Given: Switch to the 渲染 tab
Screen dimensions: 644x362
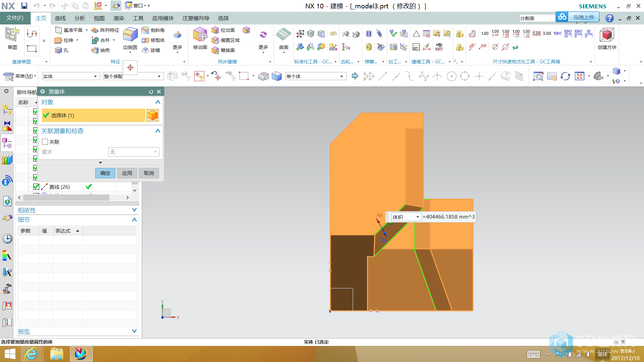Looking at the screenshot, I should tap(119, 18).
